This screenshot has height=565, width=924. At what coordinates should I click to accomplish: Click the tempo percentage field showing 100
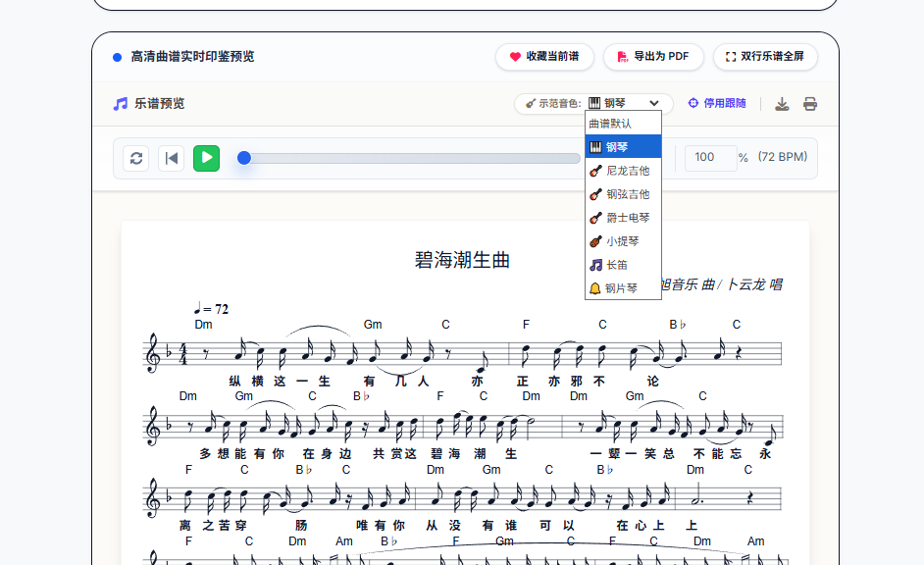(710, 157)
